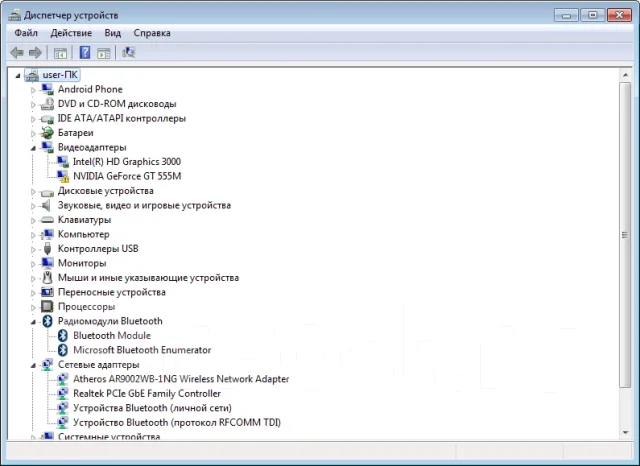Image resolution: width=640 pixels, height=466 pixels.
Task: Select the IDE ATA/ATAPI контроллеры label
Action: click(122, 118)
